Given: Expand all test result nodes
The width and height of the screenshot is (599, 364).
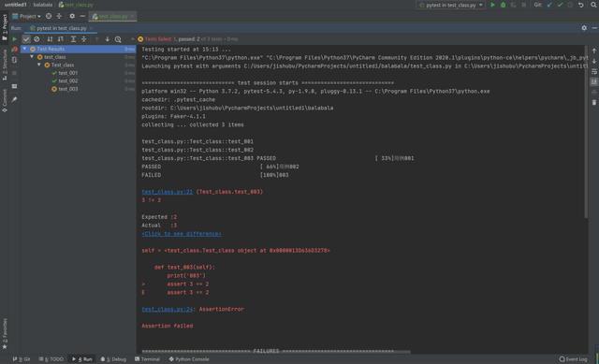Looking at the screenshot, I should click(x=73, y=39).
